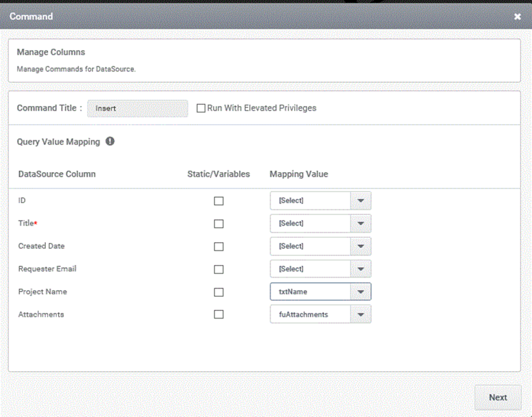This screenshot has width=532, height=417.
Task: Tick the Static/Variables checkbox for Title
Action: (219, 224)
